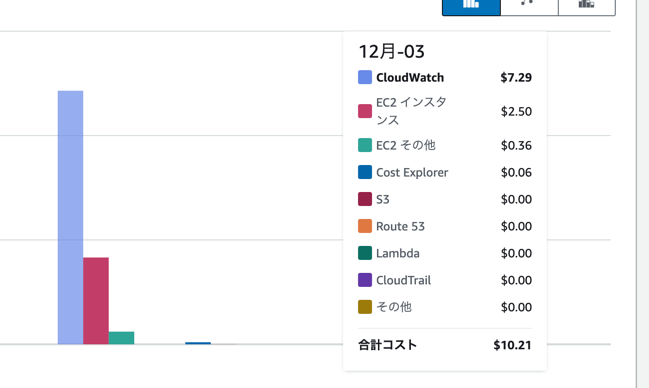Click the S3 maroon legend square
The image size is (649, 388).
tap(365, 199)
